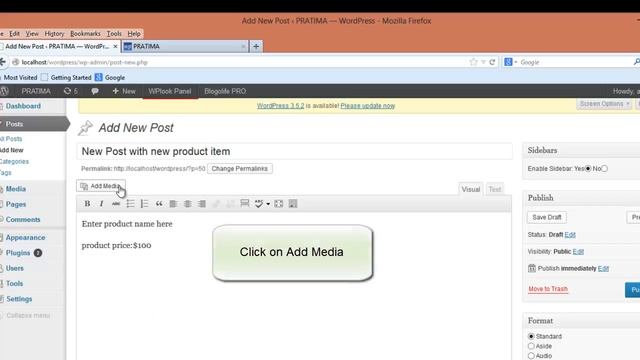Click the unlink icon
Image resolution: width=640 pixels, height=360 pixels.
point(230,204)
